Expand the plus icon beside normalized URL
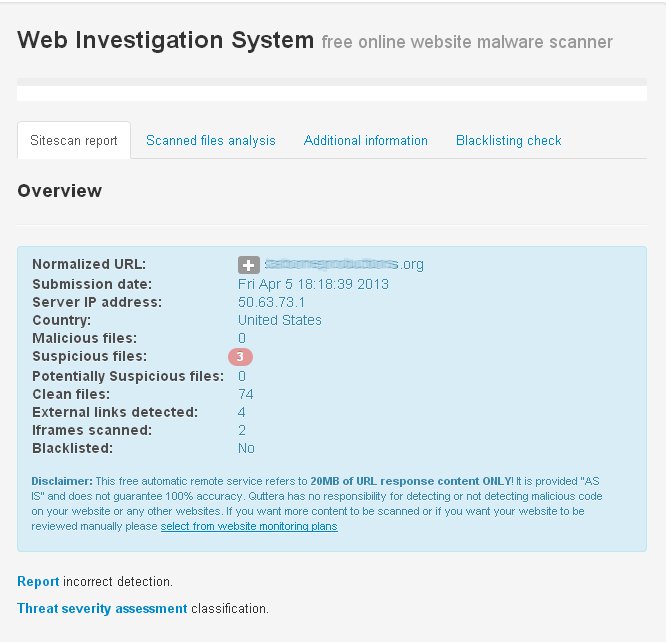This screenshot has height=642, width=666. click(x=248, y=265)
